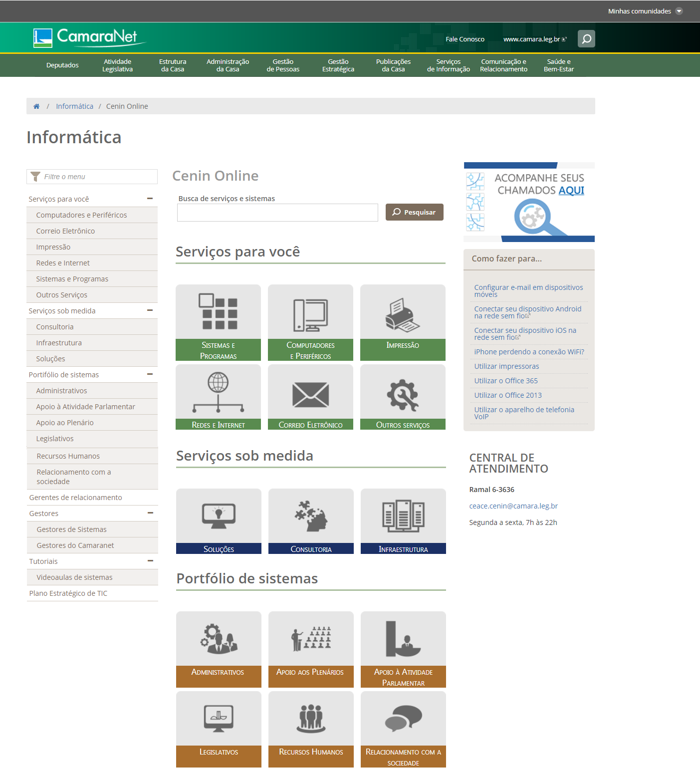Viewport: 700px width, 774px height.
Task: Open the Utilizar o Office 365 link
Action: tap(506, 381)
